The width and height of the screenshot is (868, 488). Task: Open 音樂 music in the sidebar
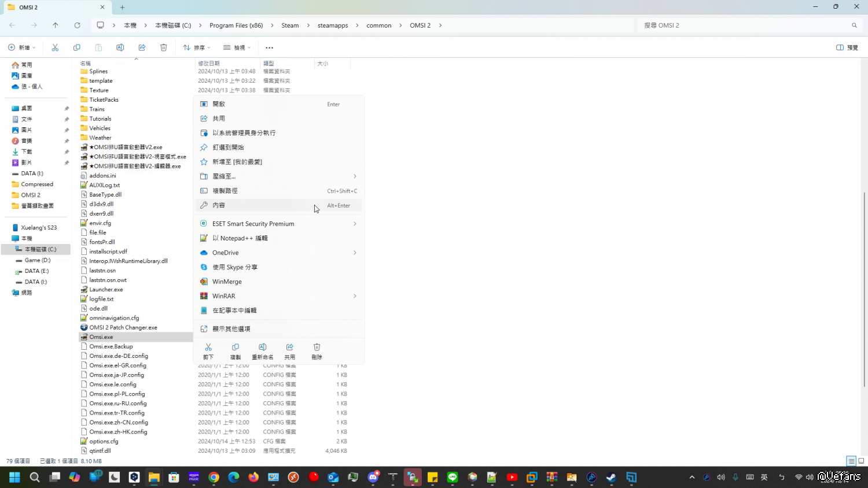coord(26,141)
